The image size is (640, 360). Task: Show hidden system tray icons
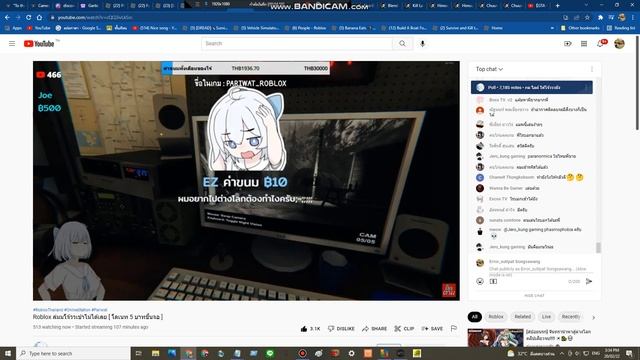562,353
